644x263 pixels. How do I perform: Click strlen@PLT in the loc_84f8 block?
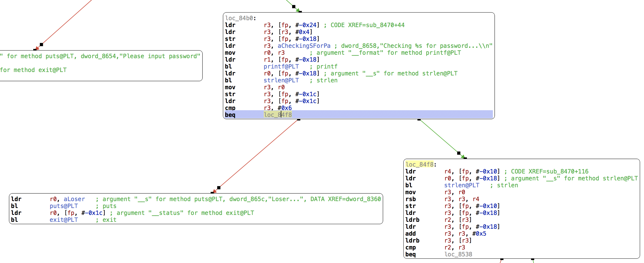coord(461,185)
